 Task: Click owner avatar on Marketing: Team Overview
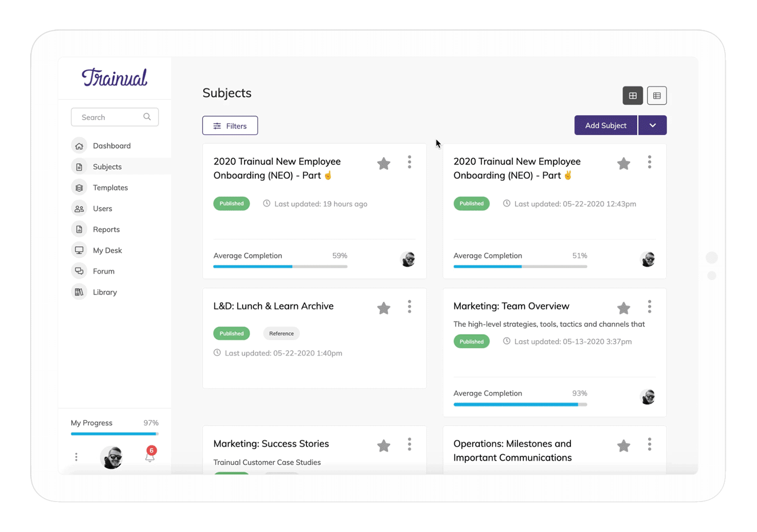[648, 397]
